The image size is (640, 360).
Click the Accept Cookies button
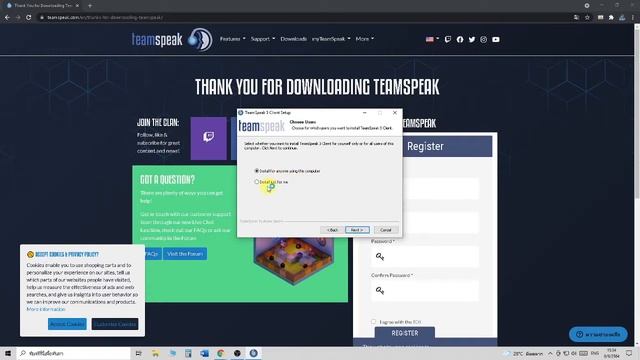pyautogui.click(x=67, y=324)
